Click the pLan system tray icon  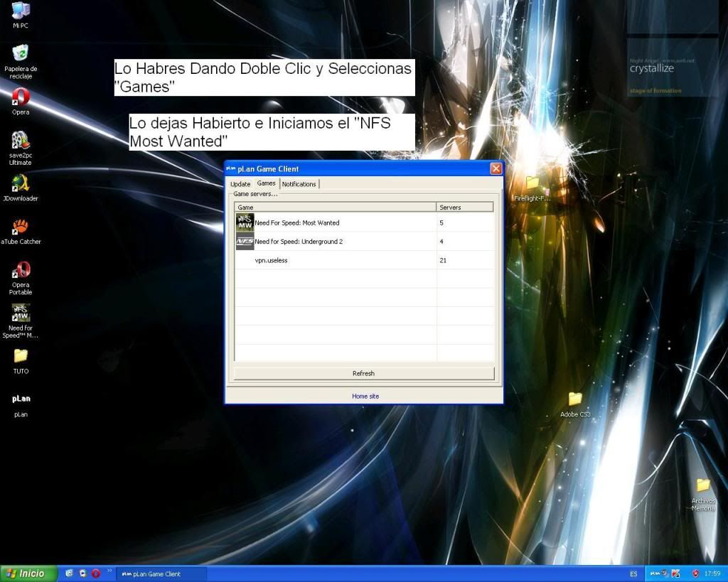[655, 573]
